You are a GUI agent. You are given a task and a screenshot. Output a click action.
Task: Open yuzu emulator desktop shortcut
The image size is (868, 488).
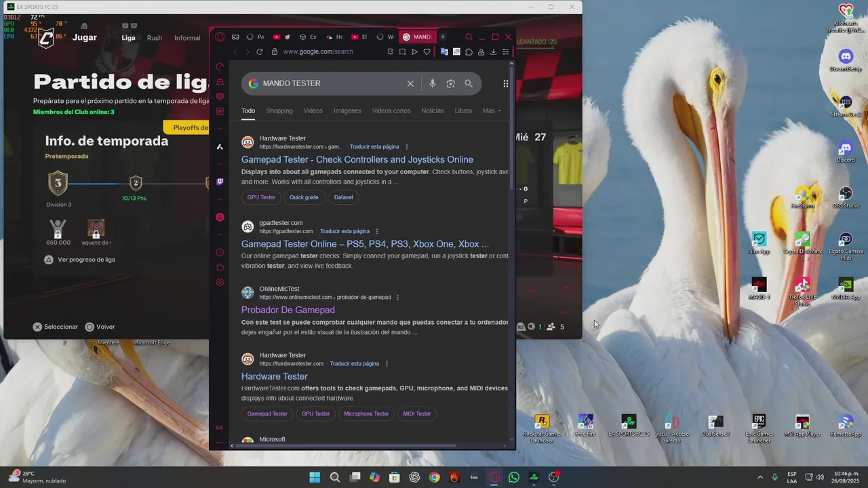pos(672,428)
